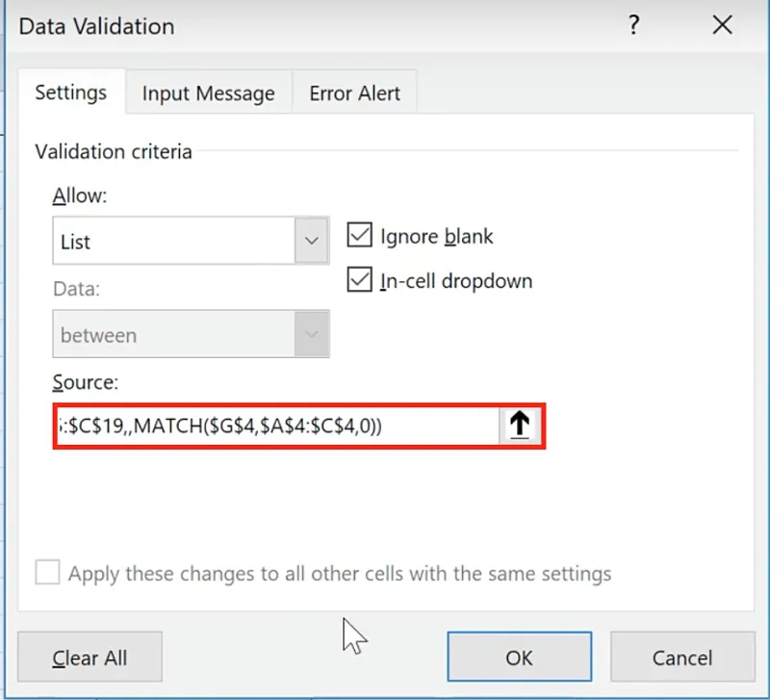This screenshot has height=700, width=770.
Task: Expand the Allow dropdown arrow
Action: (x=311, y=241)
